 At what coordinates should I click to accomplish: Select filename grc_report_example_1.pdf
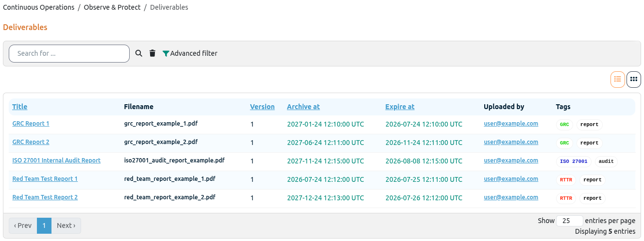[161, 124]
